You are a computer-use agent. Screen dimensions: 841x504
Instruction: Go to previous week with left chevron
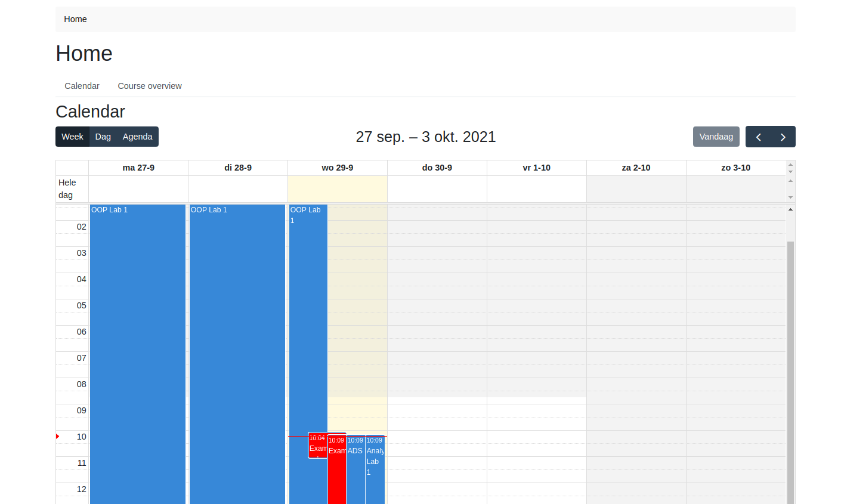click(x=758, y=137)
